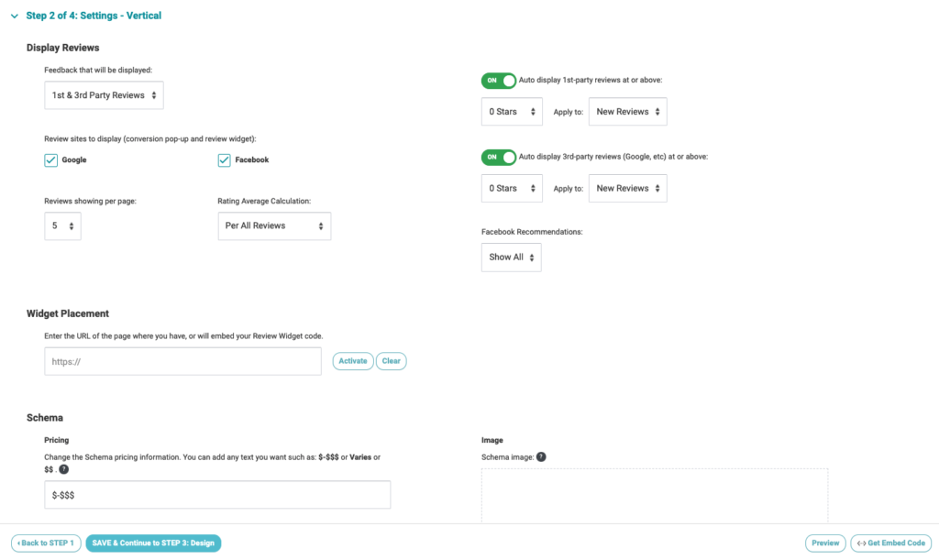Go Back to STEP 1

coord(46,544)
